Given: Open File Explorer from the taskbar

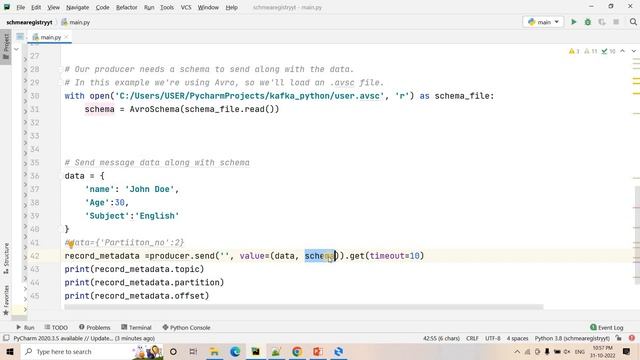Looking at the screenshot, I should 214,351.
